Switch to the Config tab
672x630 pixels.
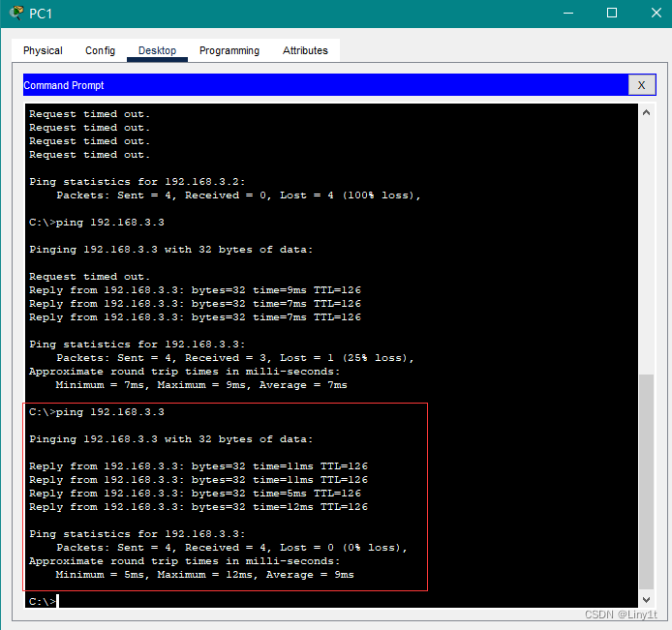[101, 50]
